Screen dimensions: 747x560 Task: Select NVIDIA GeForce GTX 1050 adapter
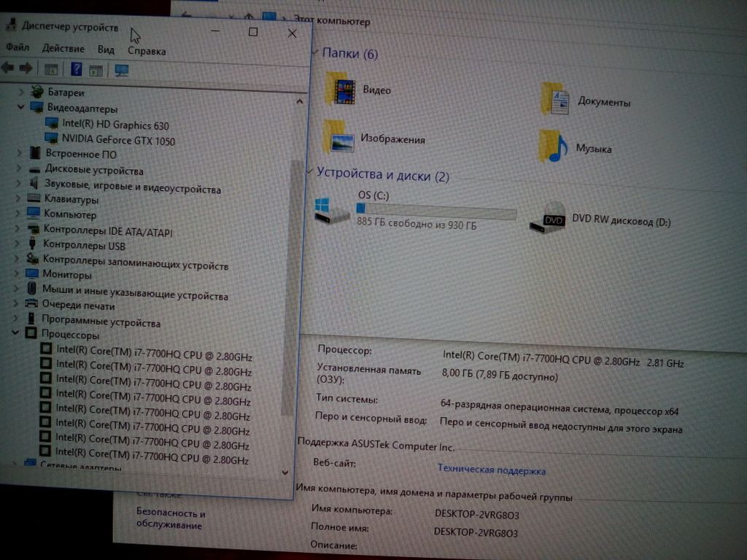pyautogui.click(x=119, y=140)
